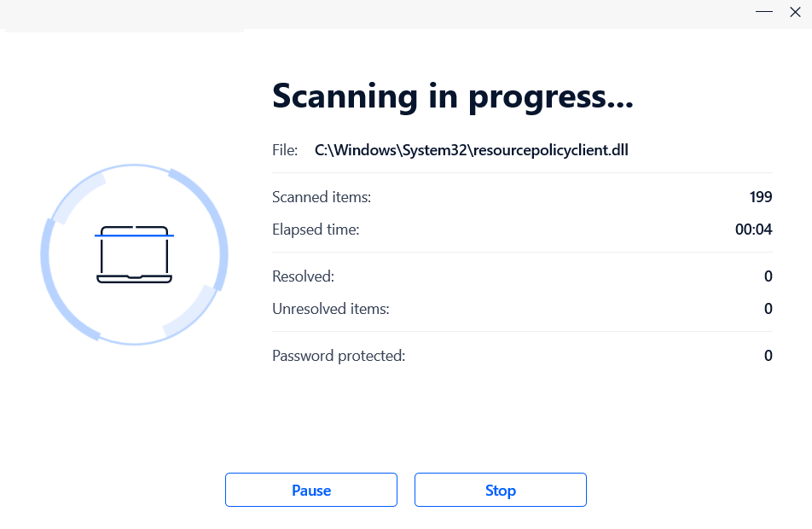
Task: Click the Password protected count value
Action: (x=768, y=356)
